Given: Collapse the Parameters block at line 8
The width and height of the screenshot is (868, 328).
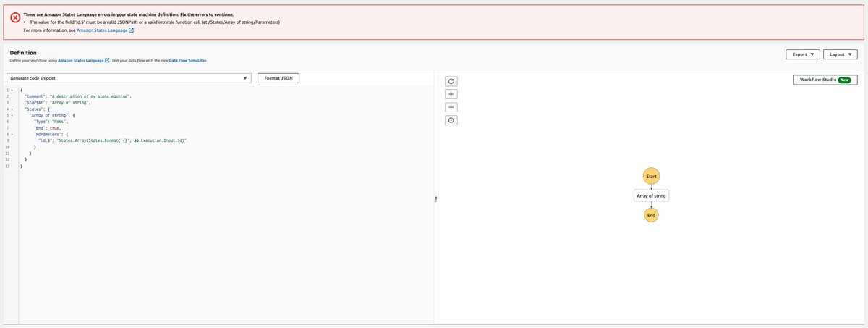Looking at the screenshot, I should 14,134.
